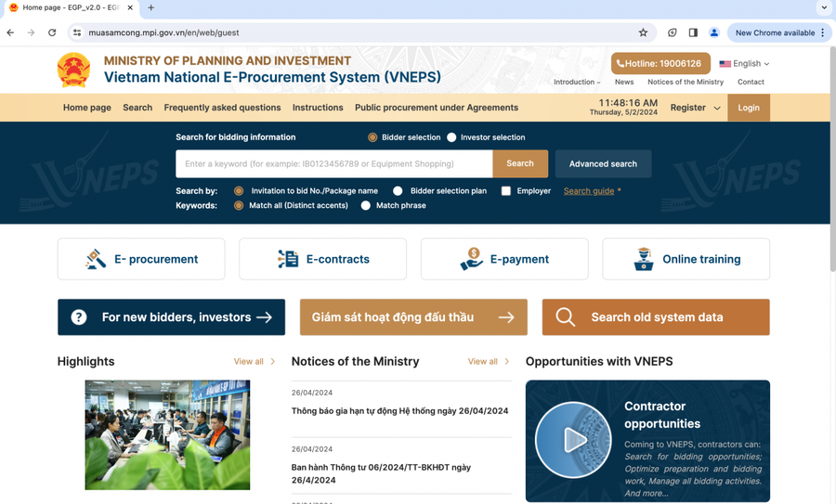The width and height of the screenshot is (836, 504).
Task: Open notice Ban hành Thông tư 06/2024/TT-BKHĐT
Action: [381, 473]
